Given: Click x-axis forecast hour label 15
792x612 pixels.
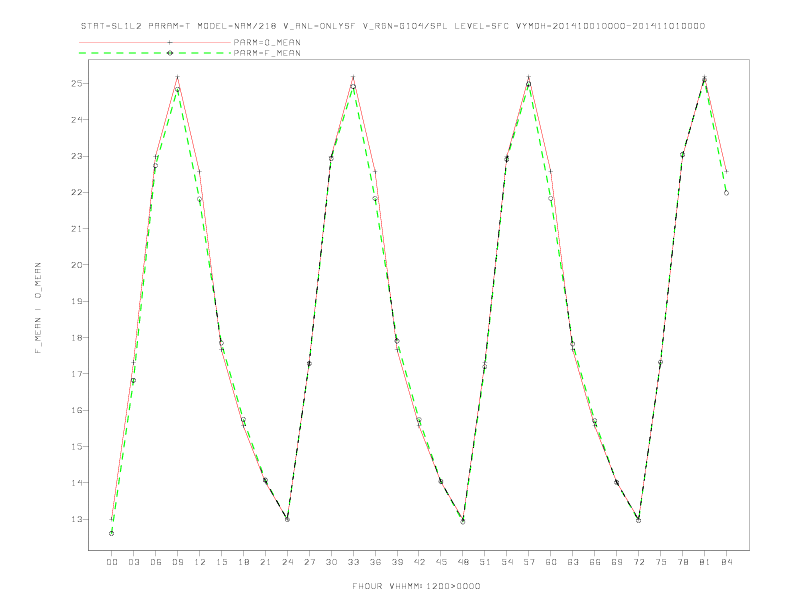Looking at the screenshot, I should (221, 562).
